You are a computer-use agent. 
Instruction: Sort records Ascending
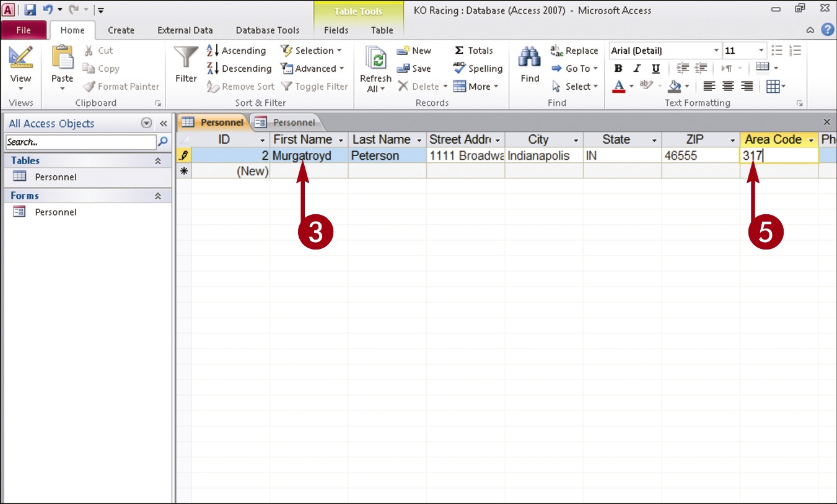pos(237,51)
